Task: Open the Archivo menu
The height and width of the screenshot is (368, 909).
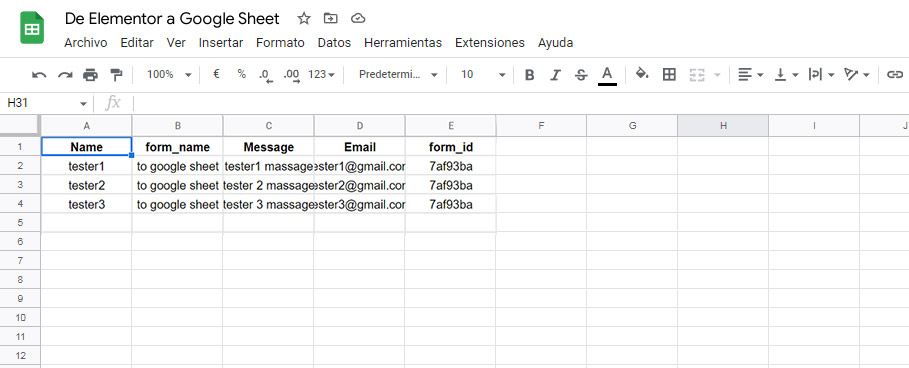Action: coord(86,43)
